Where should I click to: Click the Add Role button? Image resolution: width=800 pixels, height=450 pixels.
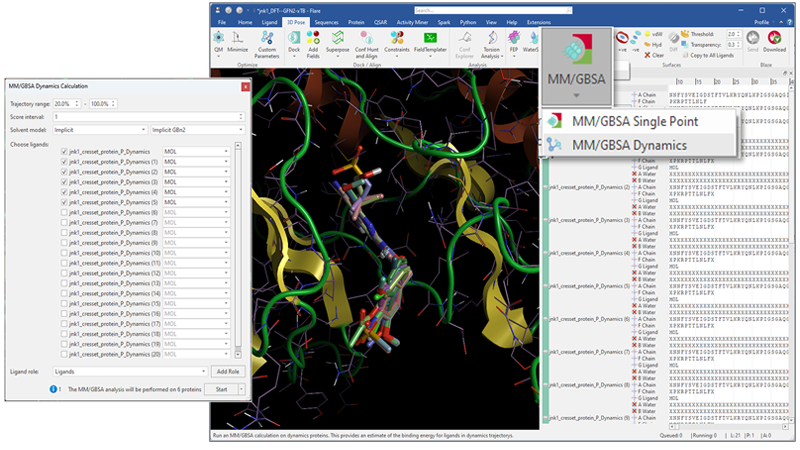228,371
